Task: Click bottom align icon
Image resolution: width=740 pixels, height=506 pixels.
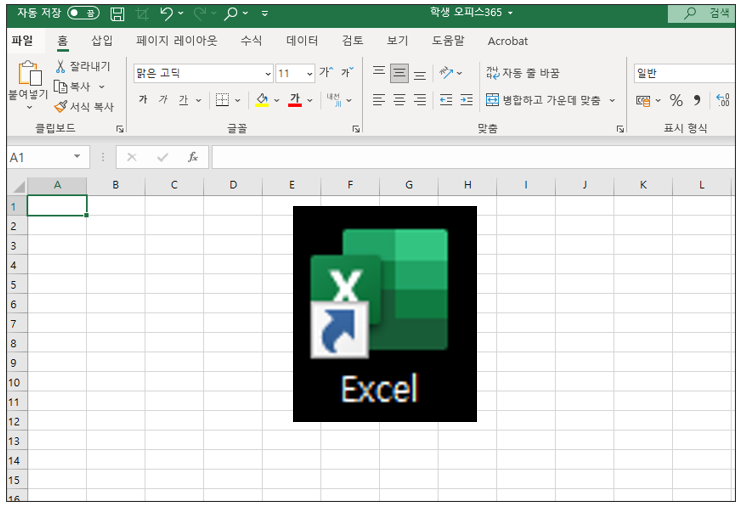Action: coord(420,74)
